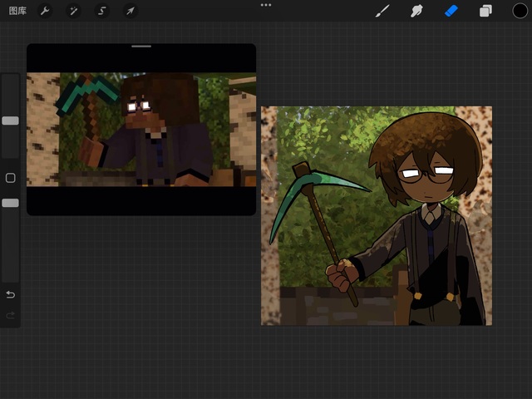Open the black active color circle
Viewport: 532px width, 399px height.
click(x=520, y=11)
